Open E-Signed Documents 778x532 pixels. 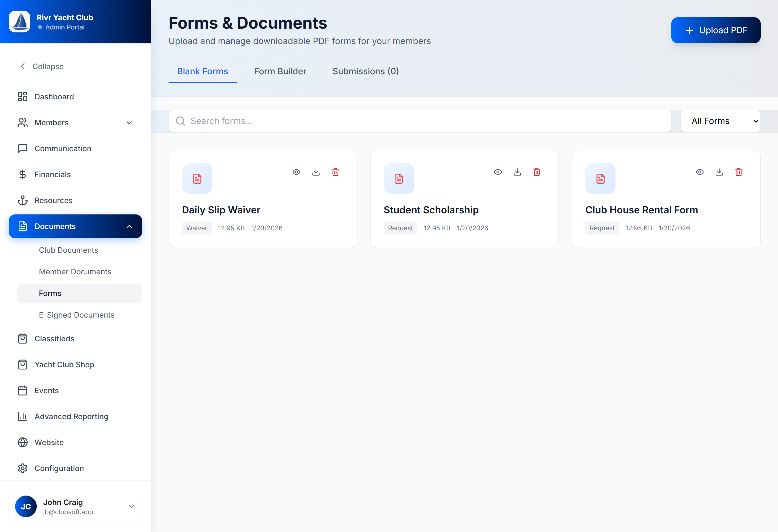(76, 315)
